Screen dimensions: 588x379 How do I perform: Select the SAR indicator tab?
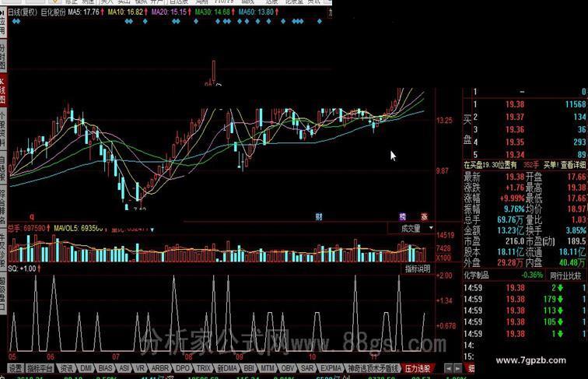click(x=307, y=368)
